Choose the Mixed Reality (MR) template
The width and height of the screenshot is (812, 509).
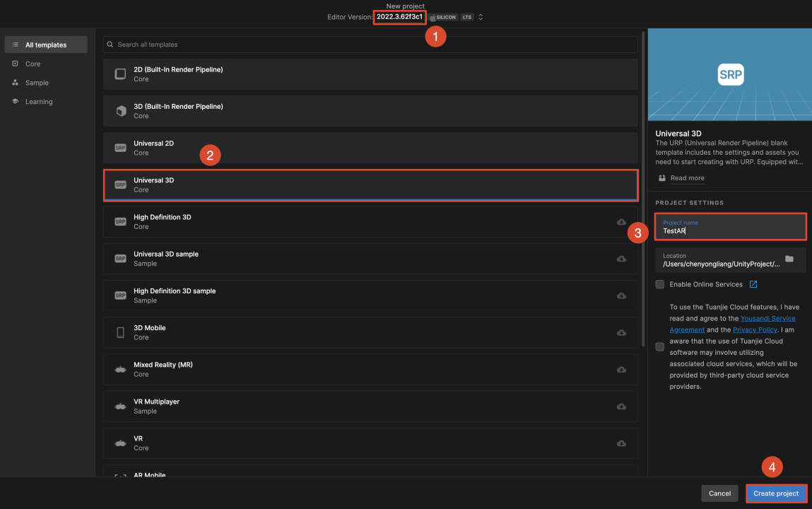pyautogui.click(x=370, y=369)
